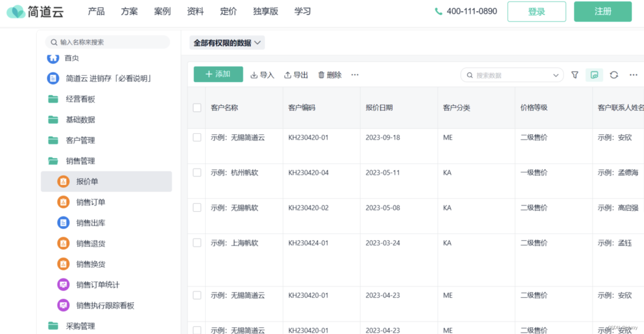
Task: Check the row for 示例: 杭州帆软
Action: pos(197,173)
